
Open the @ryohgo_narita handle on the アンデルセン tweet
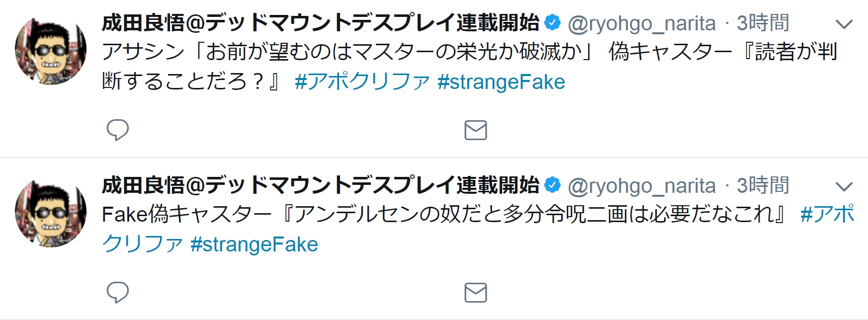click(641, 186)
